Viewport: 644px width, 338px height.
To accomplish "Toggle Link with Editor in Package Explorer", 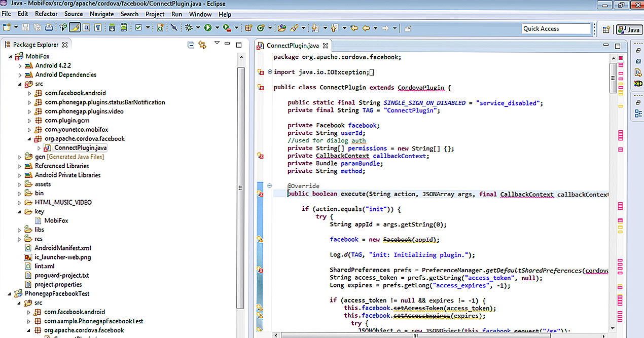I will 202,45.
